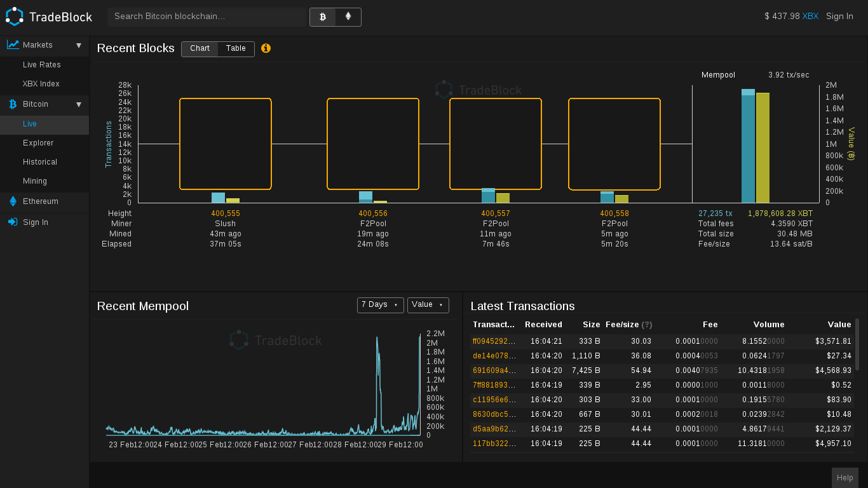Image resolution: width=868 pixels, height=488 pixels.
Task: Click the TradeBlock logo
Action: point(49,17)
